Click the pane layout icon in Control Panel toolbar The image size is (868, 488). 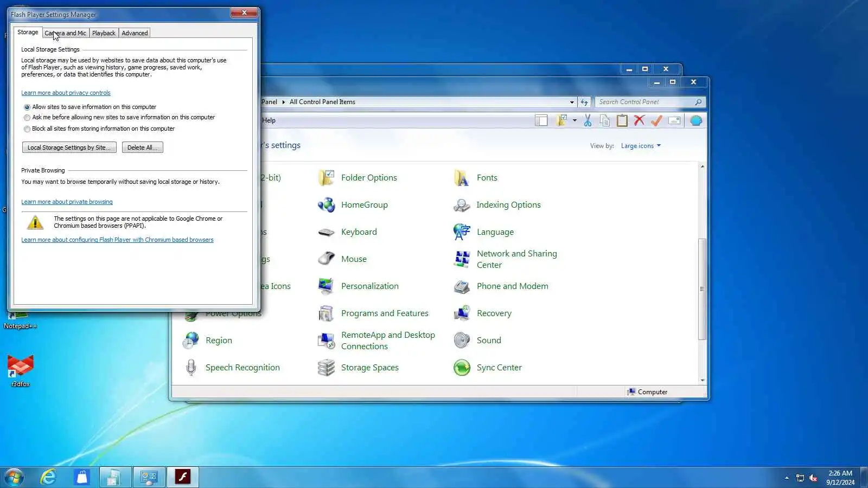pyautogui.click(x=541, y=120)
